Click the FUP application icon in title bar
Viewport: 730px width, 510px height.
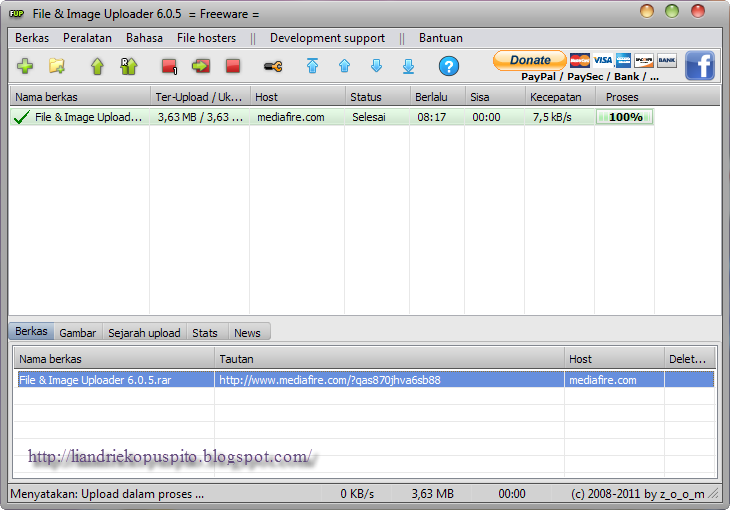pyautogui.click(x=16, y=14)
